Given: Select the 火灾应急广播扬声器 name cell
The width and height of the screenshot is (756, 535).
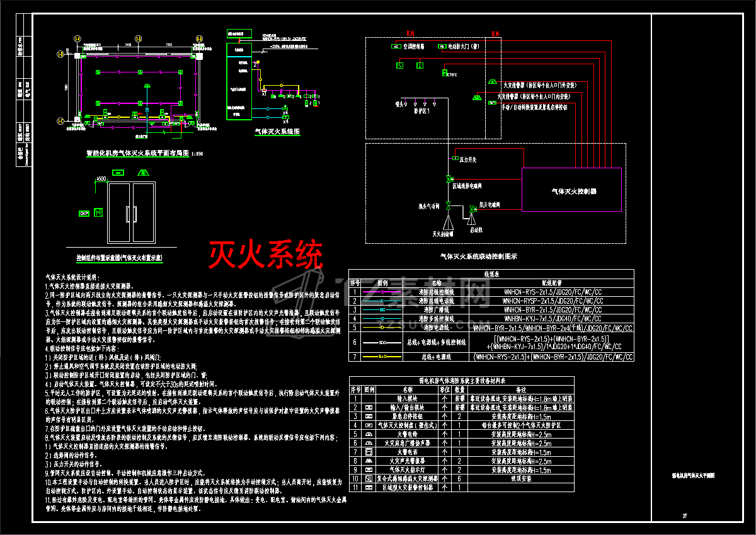Looking at the screenshot, I should [406, 444].
